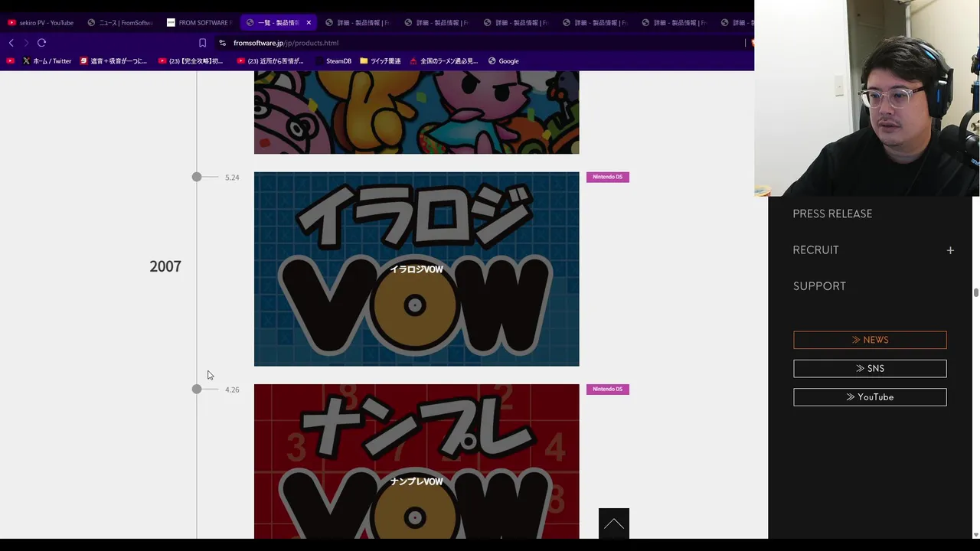Click the 5.24 timeline marker dot
The image size is (980, 551).
pyautogui.click(x=197, y=177)
